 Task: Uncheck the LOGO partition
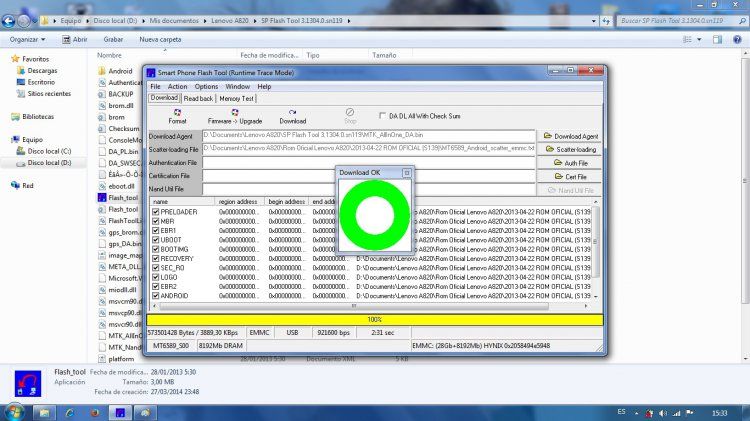point(155,277)
